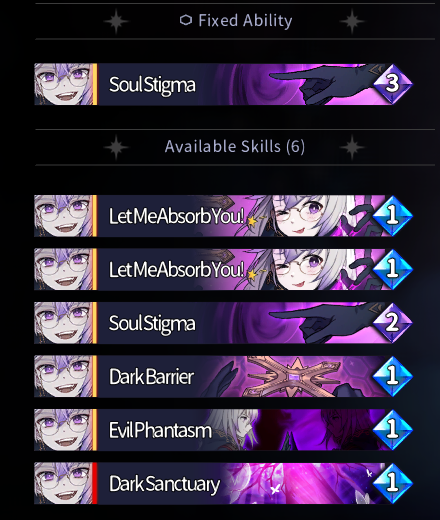The height and width of the screenshot is (520, 440).
Task: Open the Dark Sanctuary skill card
Action: click(223, 483)
